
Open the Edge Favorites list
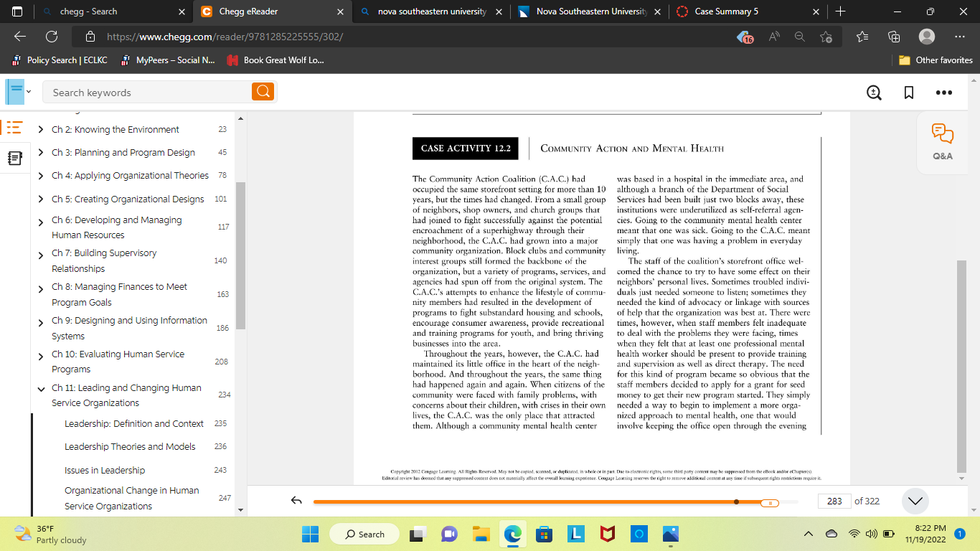[x=862, y=37]
